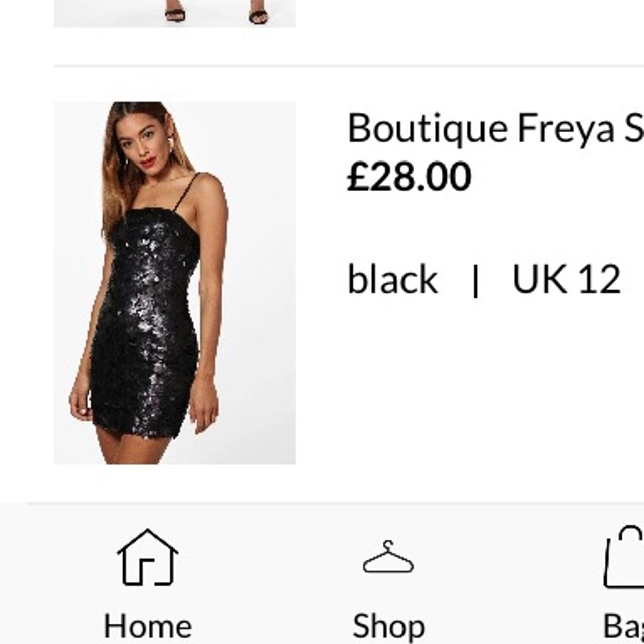644x644 pixels.
Task: Tap the Shop label
Action: pyautogui.click(x=387, y=625)
